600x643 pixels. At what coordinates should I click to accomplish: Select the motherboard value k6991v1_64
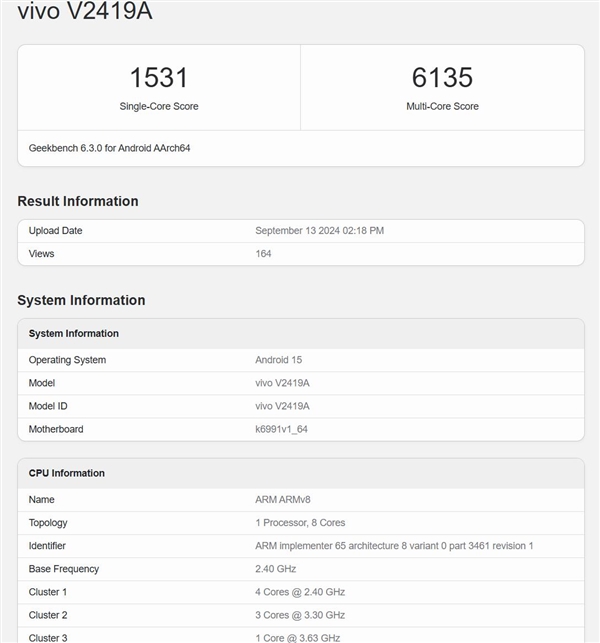click(281, 429)
